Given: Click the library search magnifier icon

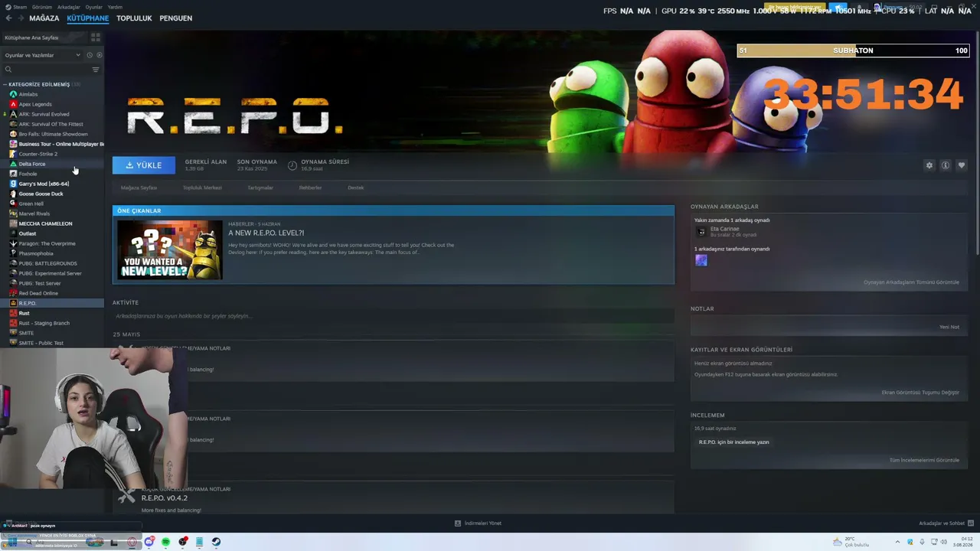Looking at the screenshot, I should click(x=8, y=70).
